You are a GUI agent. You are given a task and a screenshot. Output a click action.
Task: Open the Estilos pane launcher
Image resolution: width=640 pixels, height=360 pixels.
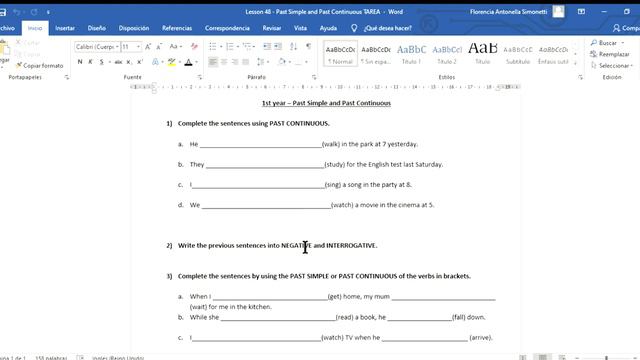580,77
